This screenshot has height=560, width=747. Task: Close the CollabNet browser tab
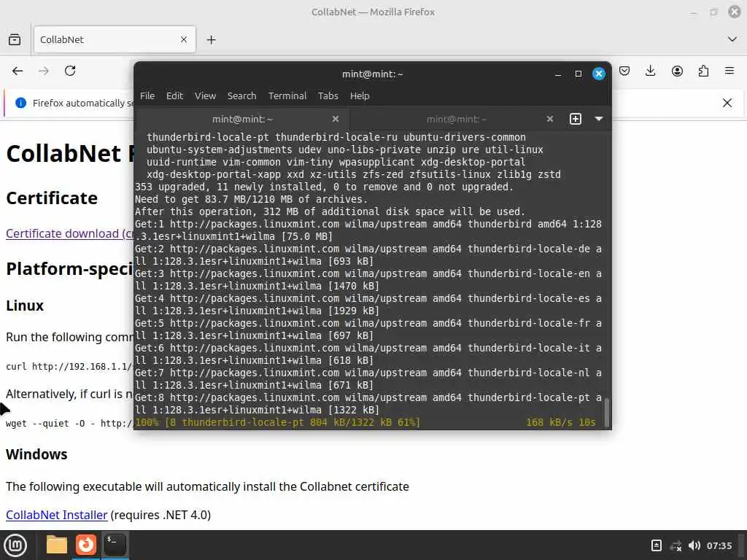pyautogui.click(x=184, y=39)
